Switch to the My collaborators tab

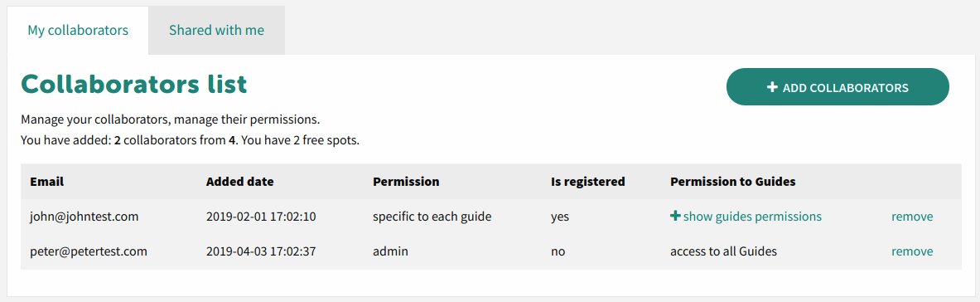pyautogui.click(x=78, y=30)
